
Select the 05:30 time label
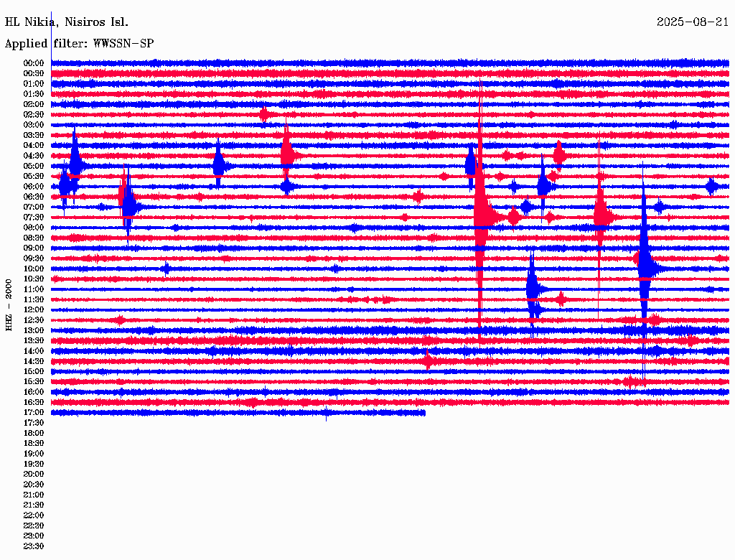click(x=34, y=176)
